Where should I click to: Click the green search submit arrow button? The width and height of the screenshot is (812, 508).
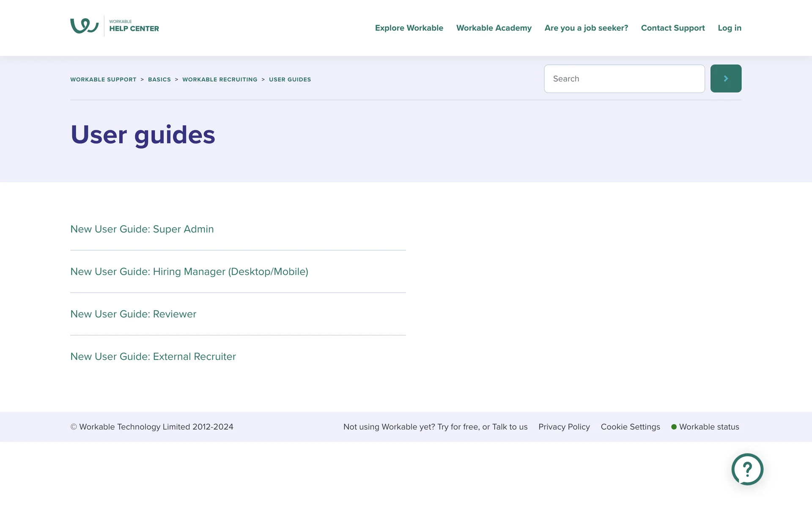pyautogui.click(x=725, y=78)
